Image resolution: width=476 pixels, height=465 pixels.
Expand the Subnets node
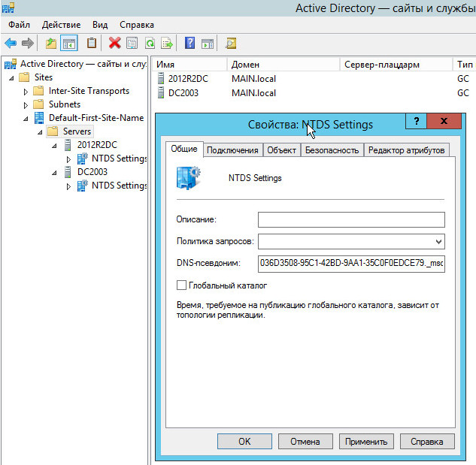click(x=26, y=105)
